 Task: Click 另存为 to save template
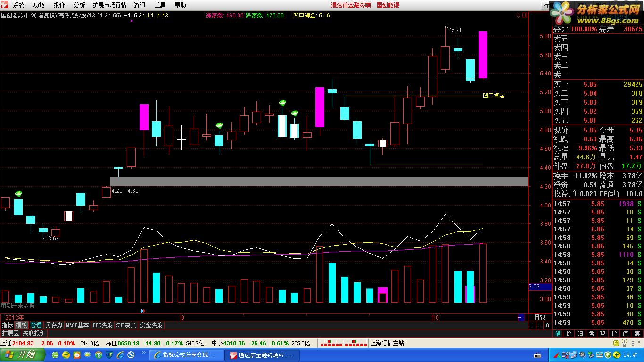pos(54,325)
